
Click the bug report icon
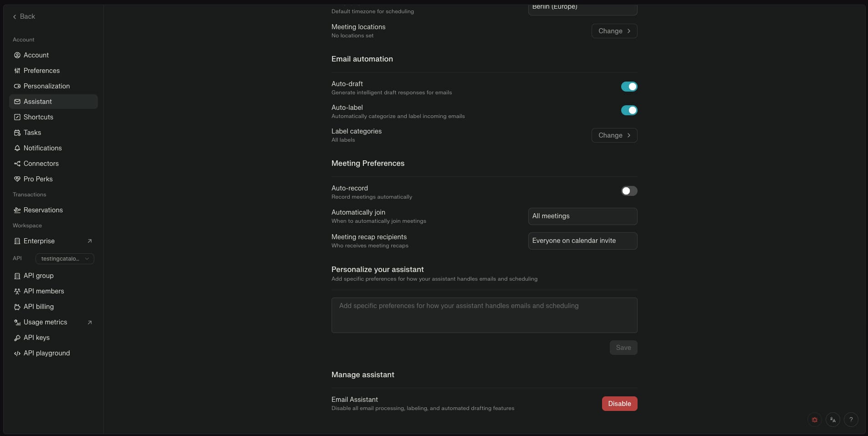click(x=814, y=420)
